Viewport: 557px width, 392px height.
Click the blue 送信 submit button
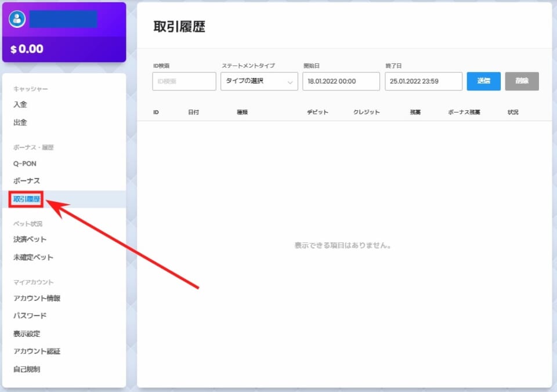click(483, 81)
